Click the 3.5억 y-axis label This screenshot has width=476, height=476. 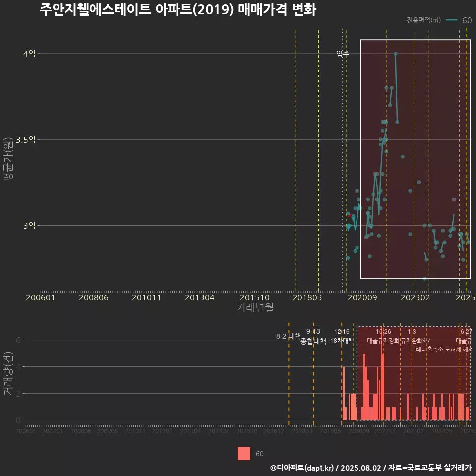25,140
